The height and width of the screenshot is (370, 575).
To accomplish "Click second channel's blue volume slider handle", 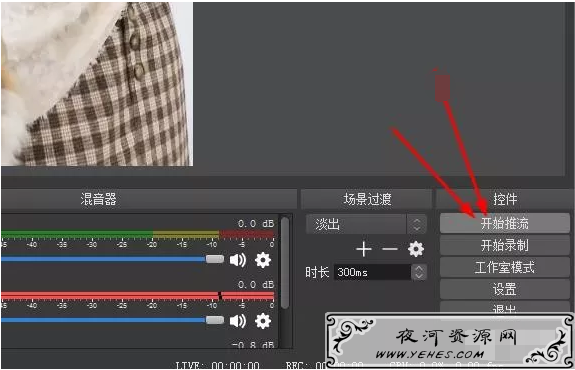I will (x=215, y=320).
